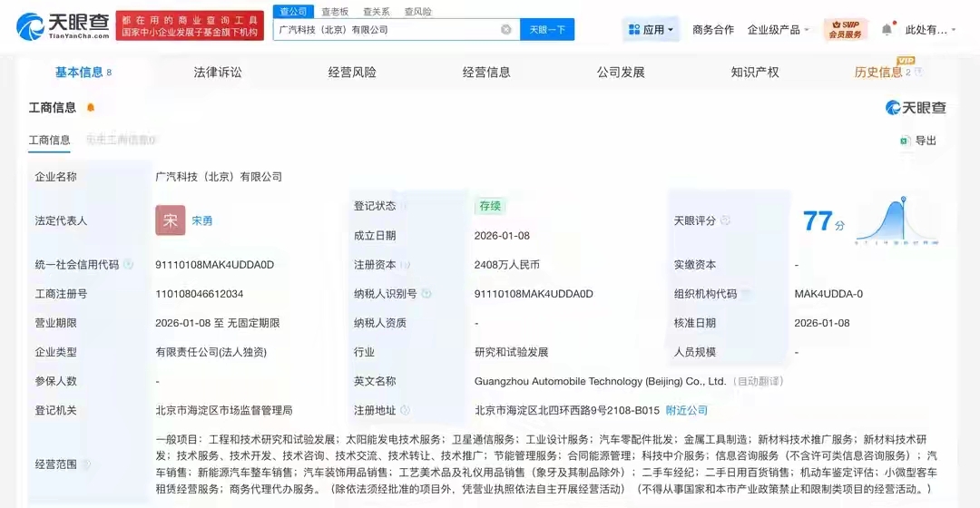Click the TianYanCha logo at top left

click(x=63, y=26)
